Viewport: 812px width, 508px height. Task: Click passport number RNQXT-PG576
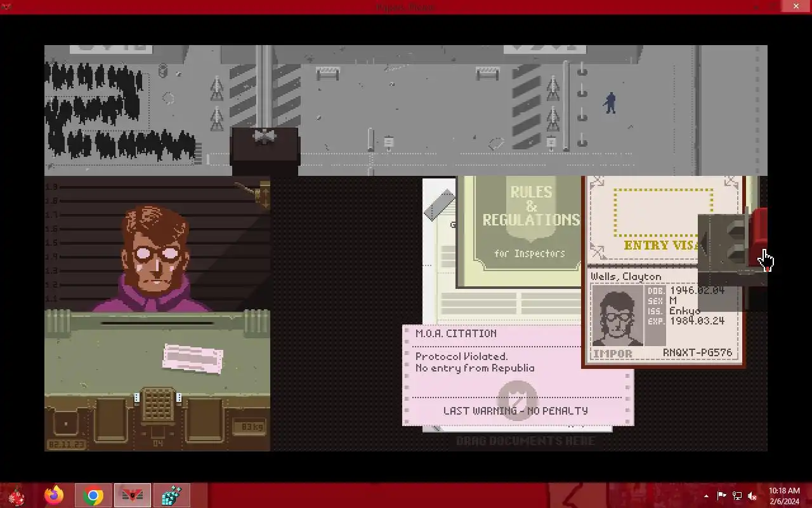click(697, 352)
